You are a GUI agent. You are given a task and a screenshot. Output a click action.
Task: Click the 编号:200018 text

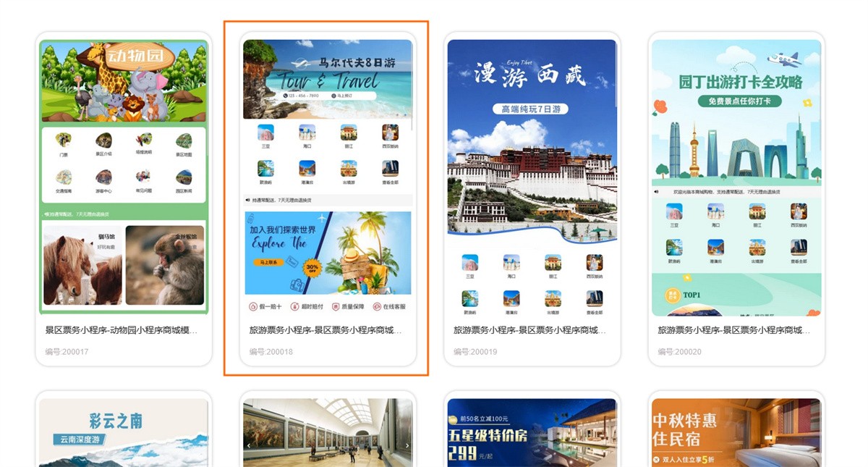point(271,352)
